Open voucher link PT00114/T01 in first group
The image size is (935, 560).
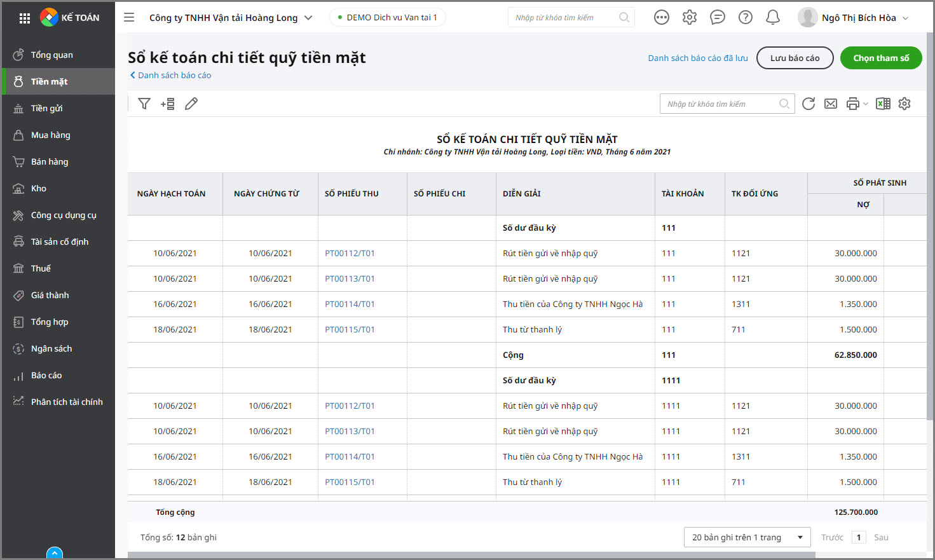[350, 304]
